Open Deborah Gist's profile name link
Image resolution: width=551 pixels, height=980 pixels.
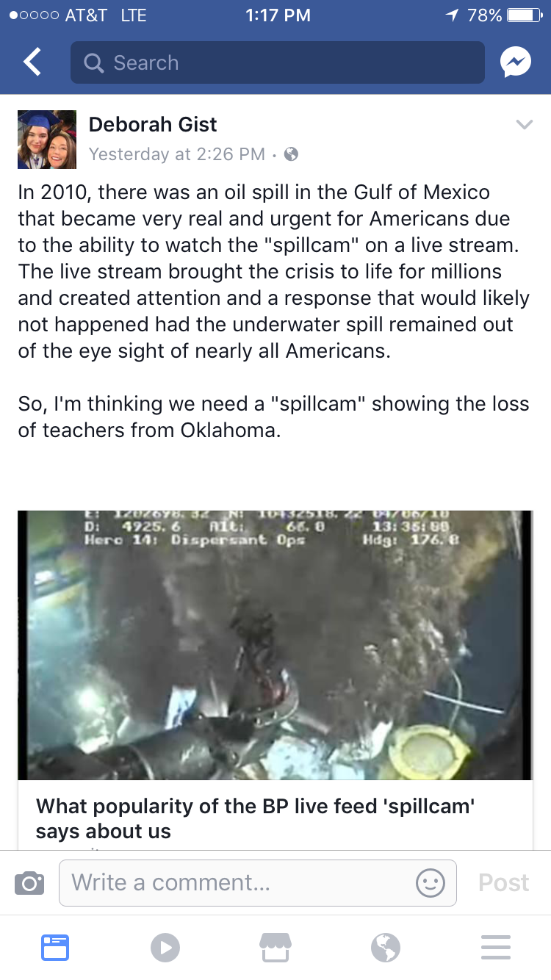click(153, 124)
